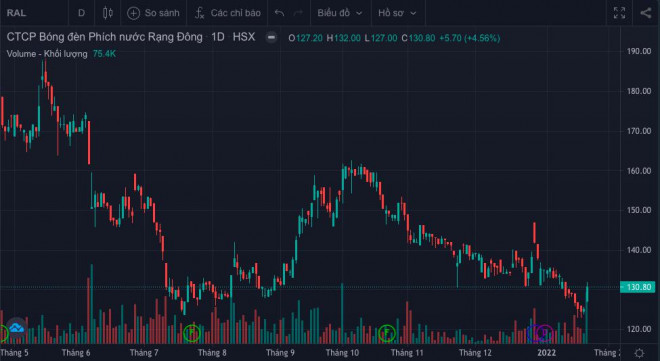The image size is (660, 361).
Task: Open chart settings gear icon
Action: pyautogui.click(x=639, y=353)
